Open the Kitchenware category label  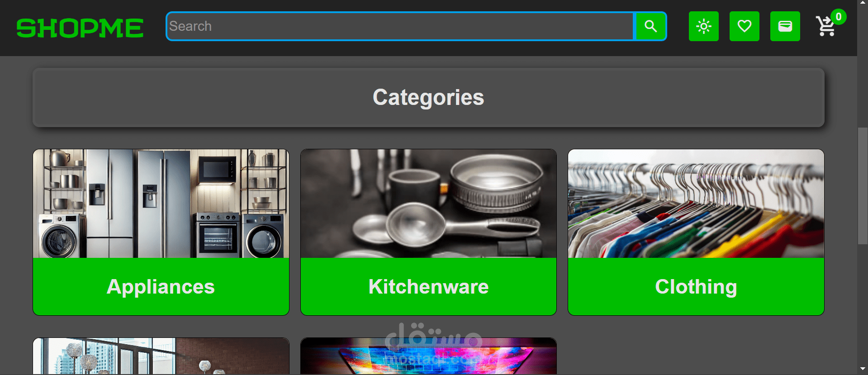pyautogui.click(x=428, y=287)
